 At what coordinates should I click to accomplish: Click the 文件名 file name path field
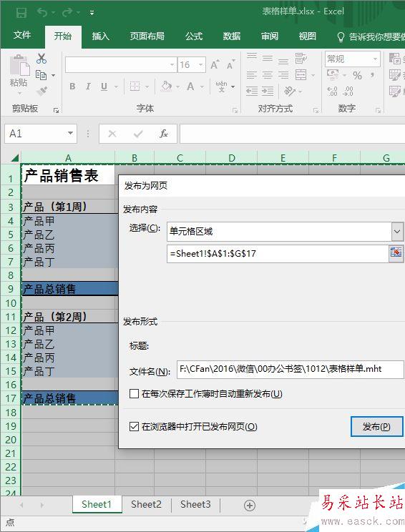pos(291,370)
